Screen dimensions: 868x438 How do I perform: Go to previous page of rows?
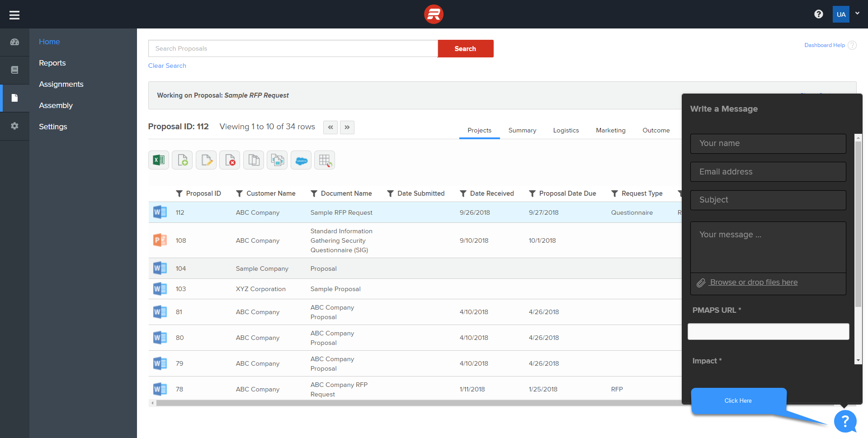(330, 127)
